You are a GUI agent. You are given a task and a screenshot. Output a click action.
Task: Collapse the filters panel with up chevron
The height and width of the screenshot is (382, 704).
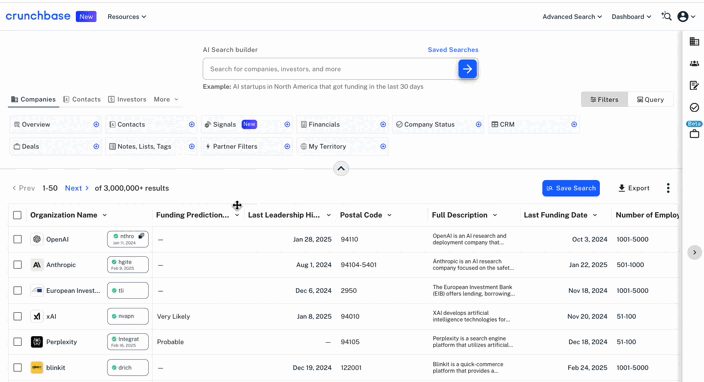tap(341, 169)
